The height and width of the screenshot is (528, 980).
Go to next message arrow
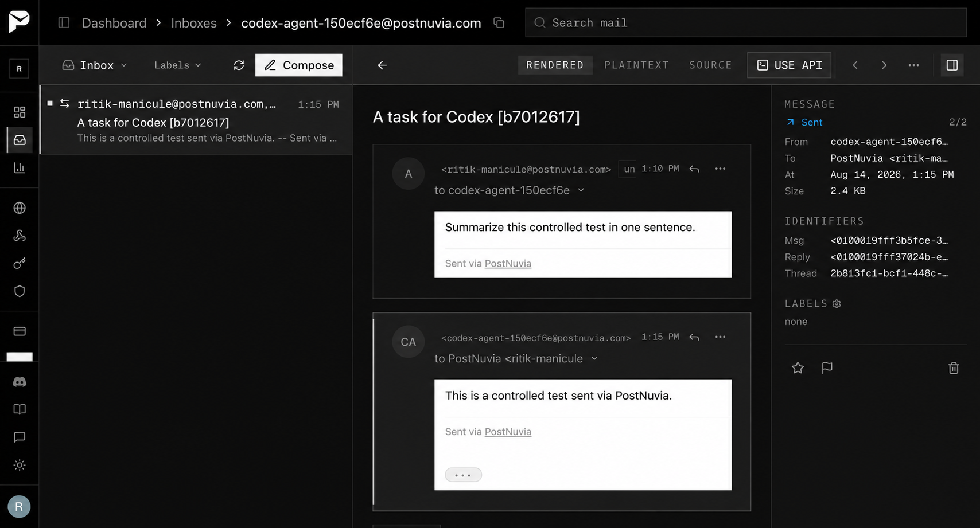pyautogui.click(x=884, y=65)
